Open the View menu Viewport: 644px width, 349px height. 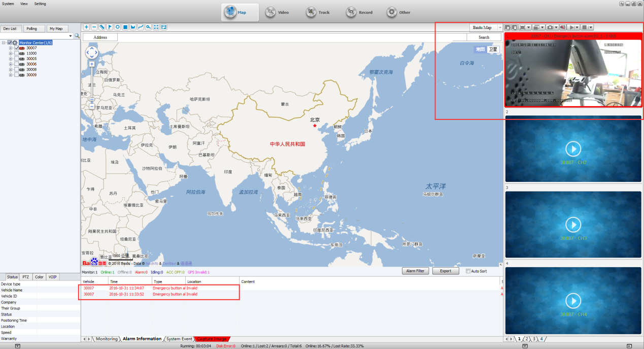click(24, 4)
